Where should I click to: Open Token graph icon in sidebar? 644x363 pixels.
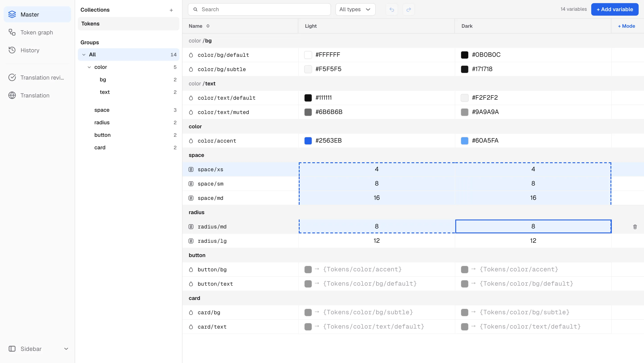point(12,32)
